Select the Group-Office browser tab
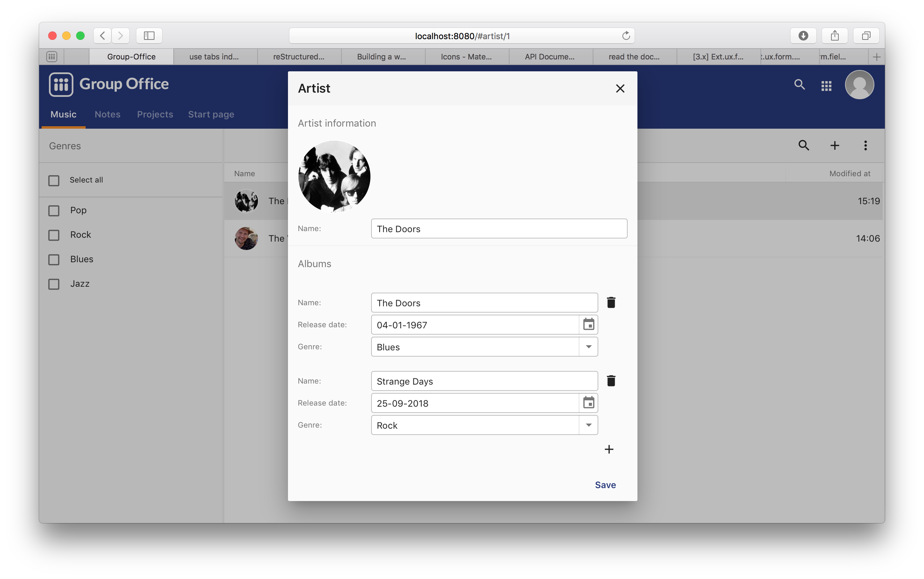This screenshot has height=579, width=924. click(131, 57)
